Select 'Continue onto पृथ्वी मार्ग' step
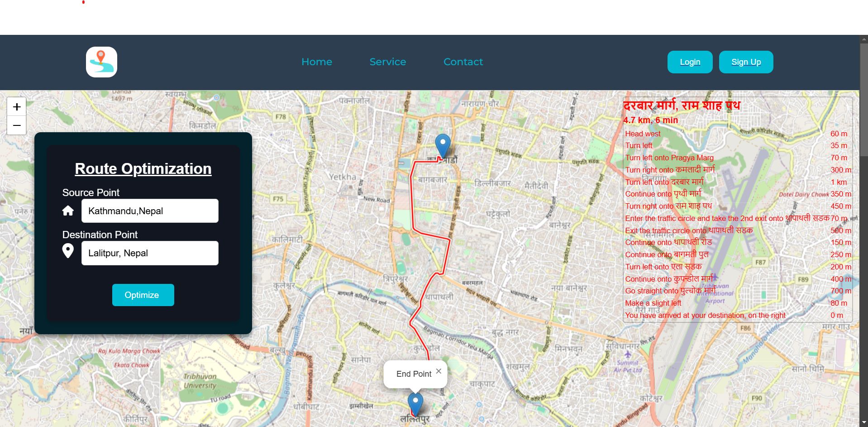 coord(738,194)
